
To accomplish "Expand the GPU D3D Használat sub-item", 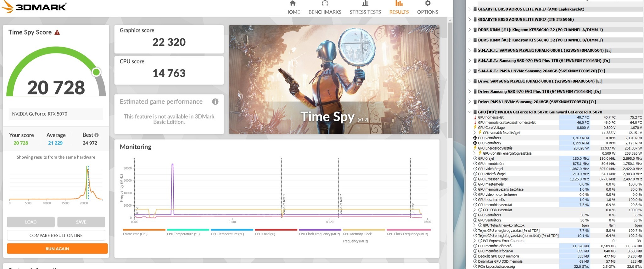I will [x=474, y=210].
